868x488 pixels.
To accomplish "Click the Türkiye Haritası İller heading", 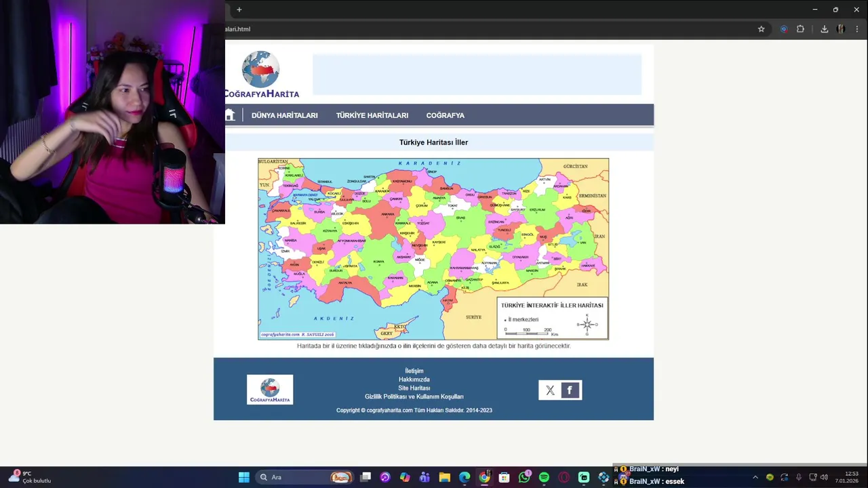I will click(x=433, y=142).
